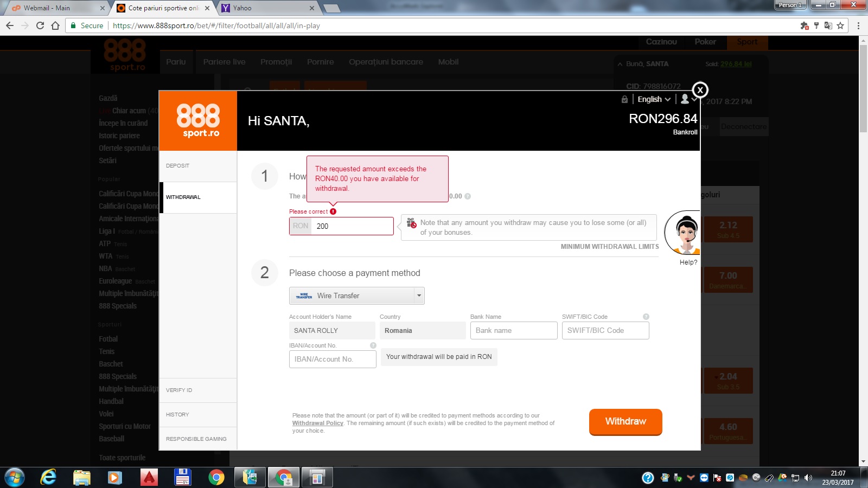The image size is (868, 488).
Task: Open the English language dropdown
Action: (654, 99)
